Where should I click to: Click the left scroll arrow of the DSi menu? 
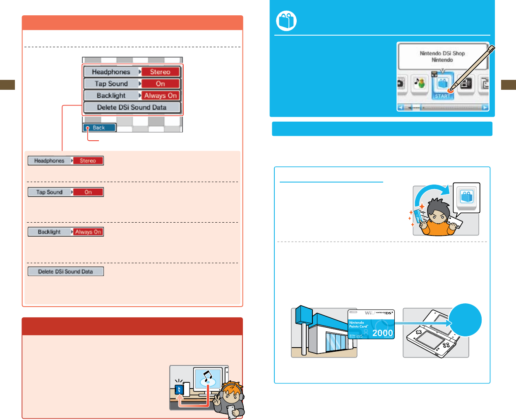(400, 108)
